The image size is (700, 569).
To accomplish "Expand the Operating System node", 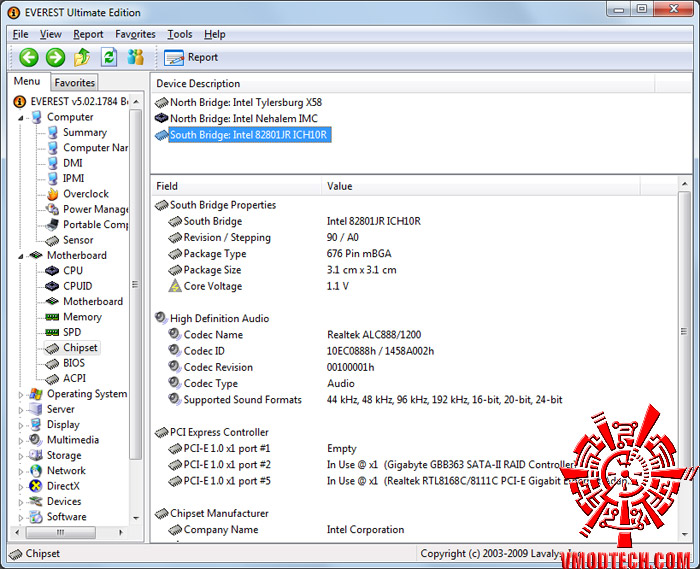I will pyautogui.click(x=21, y=395).
